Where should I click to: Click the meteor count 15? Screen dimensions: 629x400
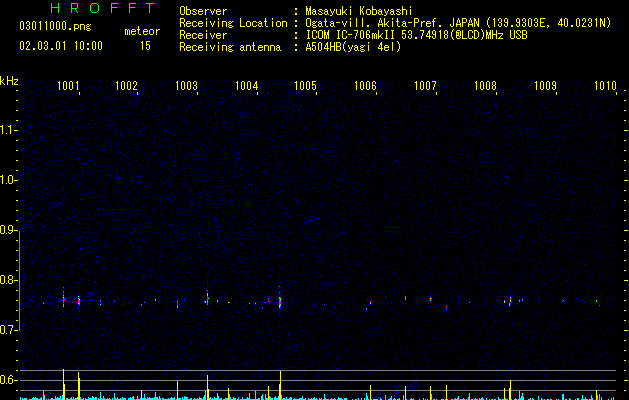point(145,46)
